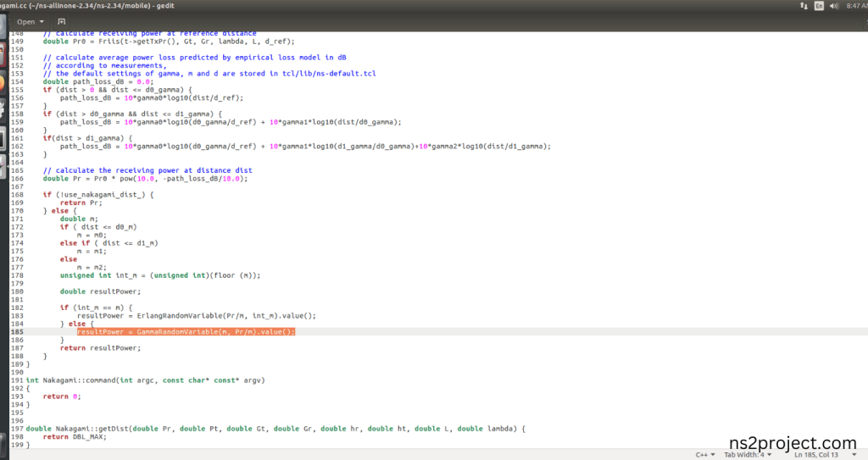Screen dimensions: 868x460
Task: Click 'double resultPower;' declaration
Action: pyautogui.click(x=100, y=291)
